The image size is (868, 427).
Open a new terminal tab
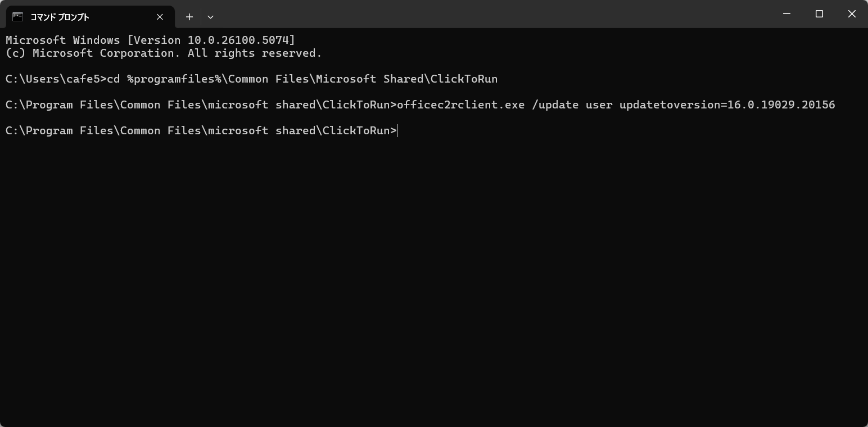(x=189, y=17)
